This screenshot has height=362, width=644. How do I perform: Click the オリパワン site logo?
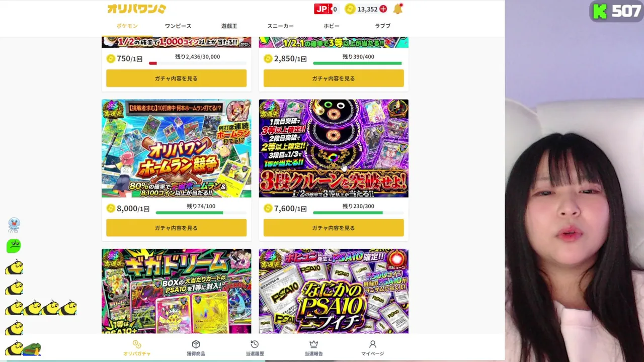click(136, 9)
